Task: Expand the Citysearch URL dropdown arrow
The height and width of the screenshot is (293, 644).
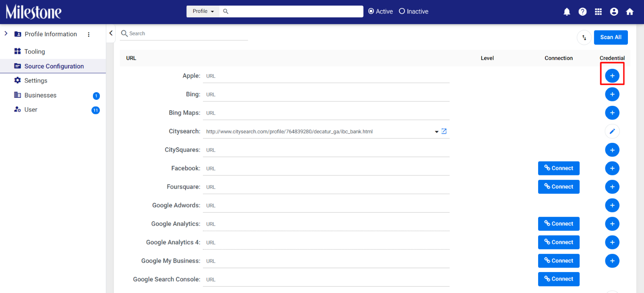Action: pyautogui.click(x=437, y=132)
